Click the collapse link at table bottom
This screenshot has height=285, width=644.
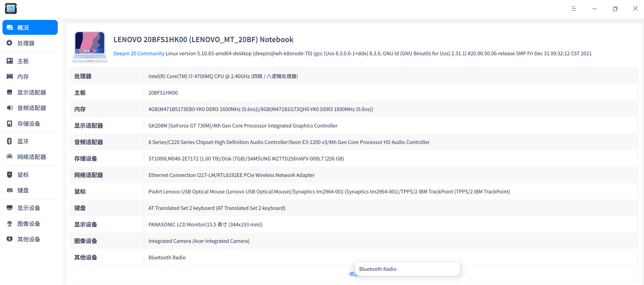click(x=352, y=274)
